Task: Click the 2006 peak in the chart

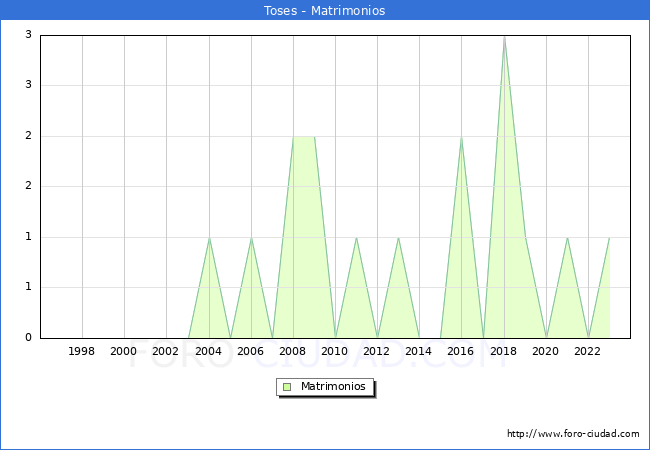Action: pos(251,238)
